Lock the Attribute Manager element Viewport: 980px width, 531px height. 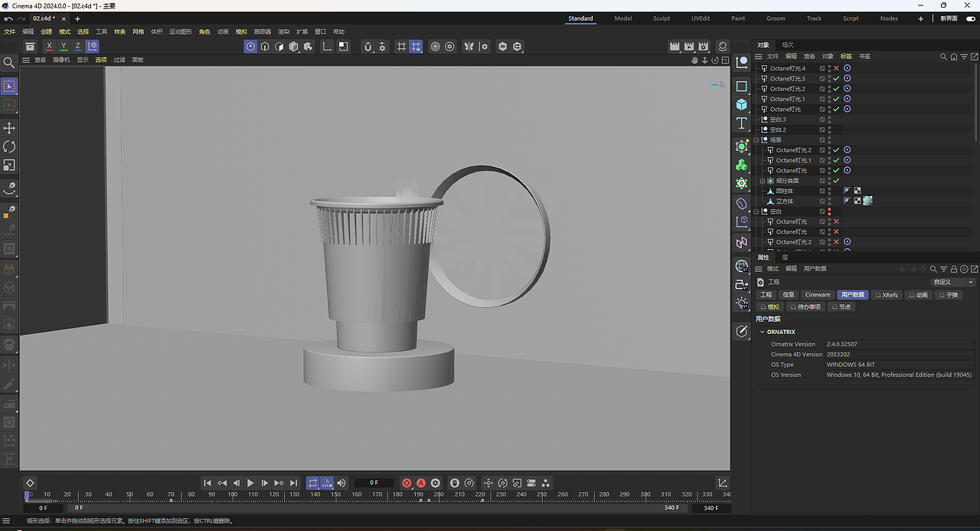pos(954,269)
